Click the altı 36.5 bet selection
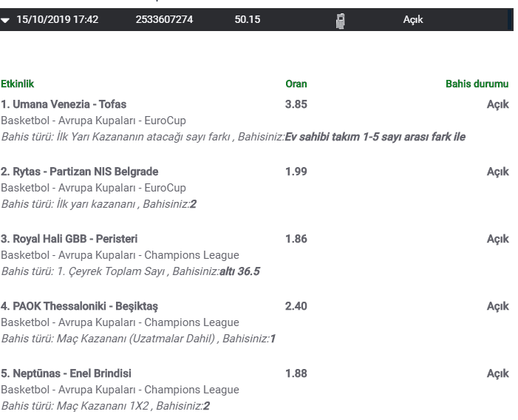This screenshot has height=420, width=518. pos(239,271)
